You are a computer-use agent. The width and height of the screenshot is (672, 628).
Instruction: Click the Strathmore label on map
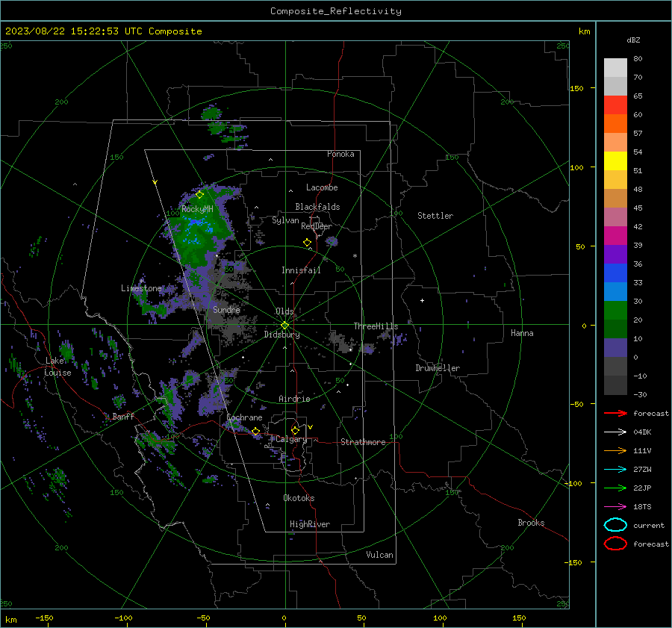[x=363, y=442]
